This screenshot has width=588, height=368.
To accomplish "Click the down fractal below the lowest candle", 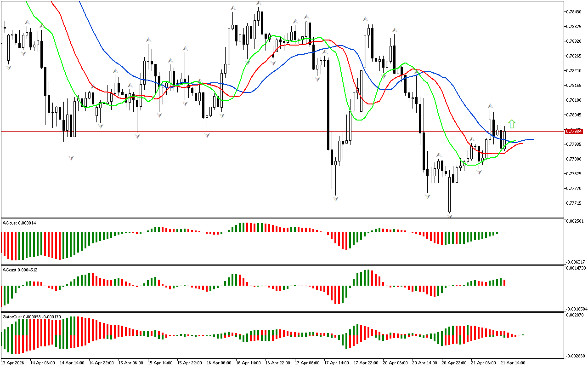I will coord(450,215).
